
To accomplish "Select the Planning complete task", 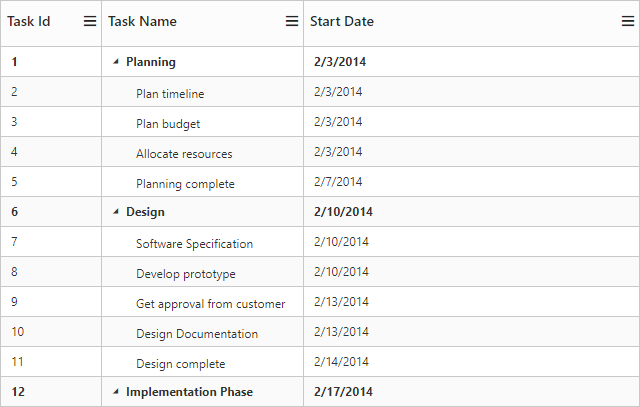I will point(185,183).
